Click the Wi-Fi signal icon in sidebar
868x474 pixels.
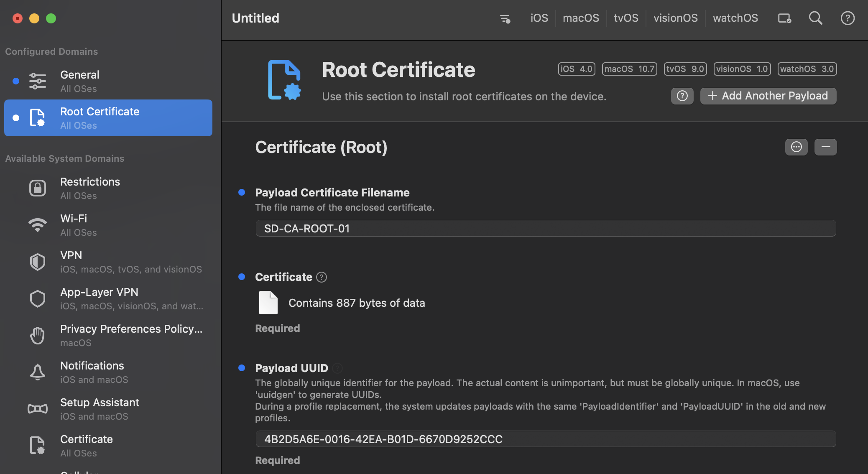tap(38, 225)
